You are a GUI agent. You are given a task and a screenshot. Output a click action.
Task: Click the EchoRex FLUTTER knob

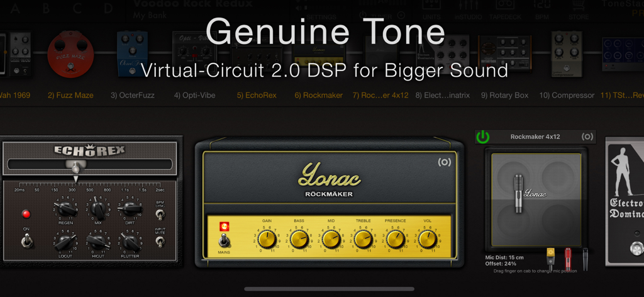pos(130,242)
